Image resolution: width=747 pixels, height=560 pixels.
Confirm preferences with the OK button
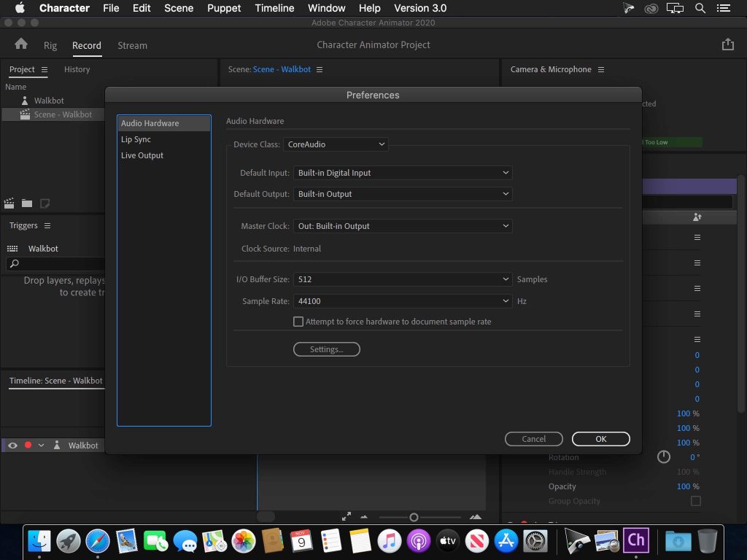(x=600, y=438)
